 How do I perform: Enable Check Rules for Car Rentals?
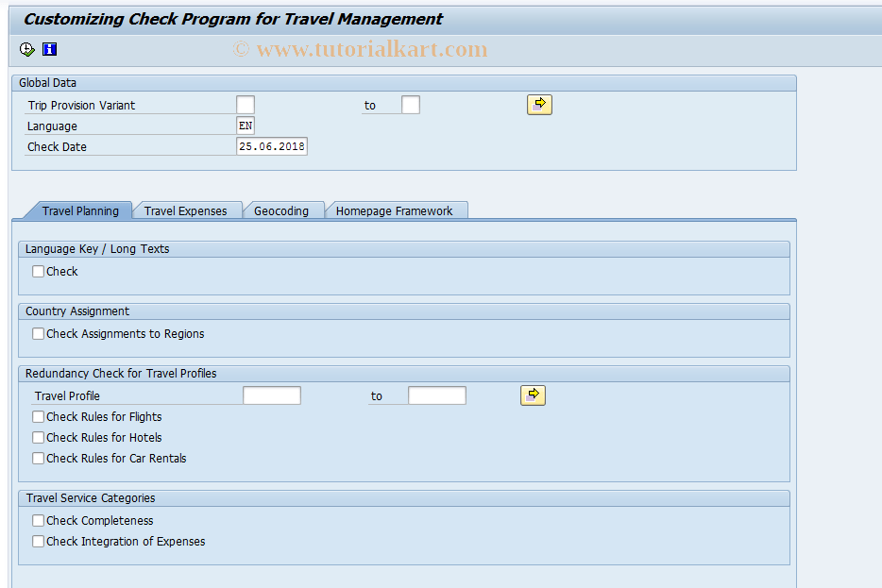pyautogui.click(x=38, y=458)
